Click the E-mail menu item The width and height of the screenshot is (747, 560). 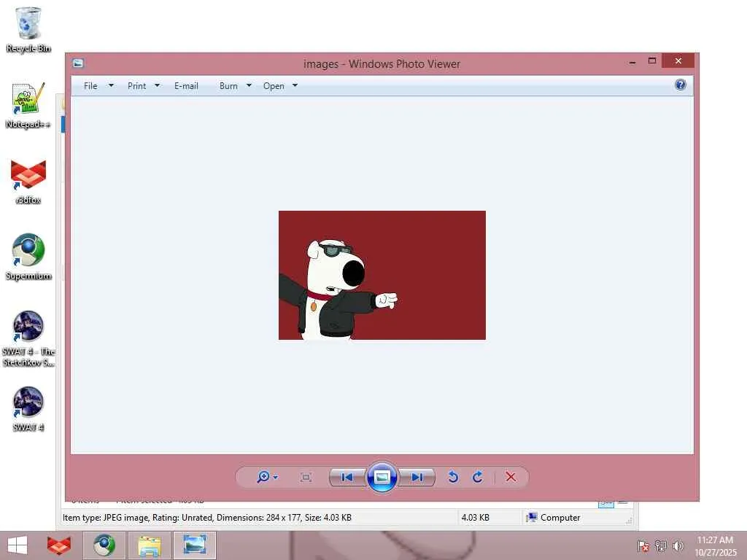(186, 86)
